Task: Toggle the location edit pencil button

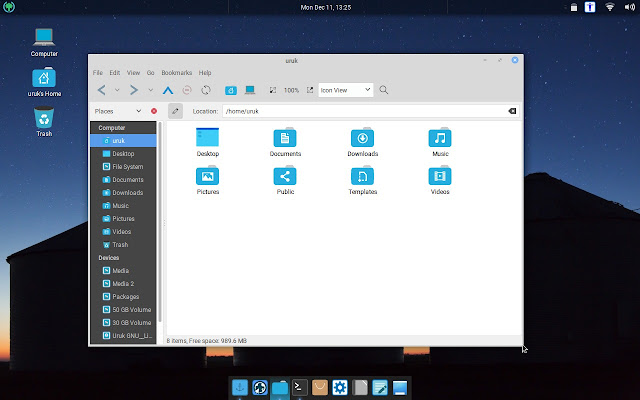Action: 175,111
